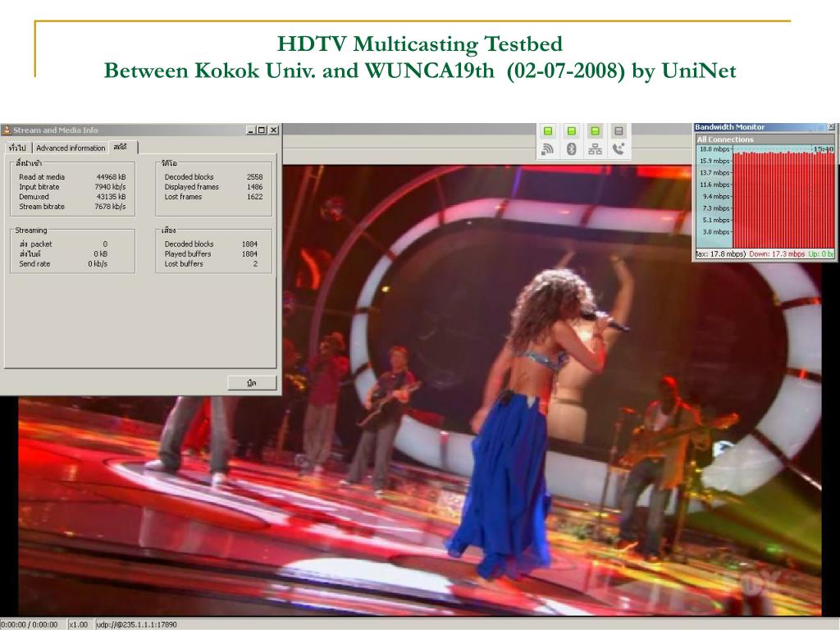The image size is (840, 630).
Task: Click the '7940 kb/s' value
Action: click(x=110, y=187)
